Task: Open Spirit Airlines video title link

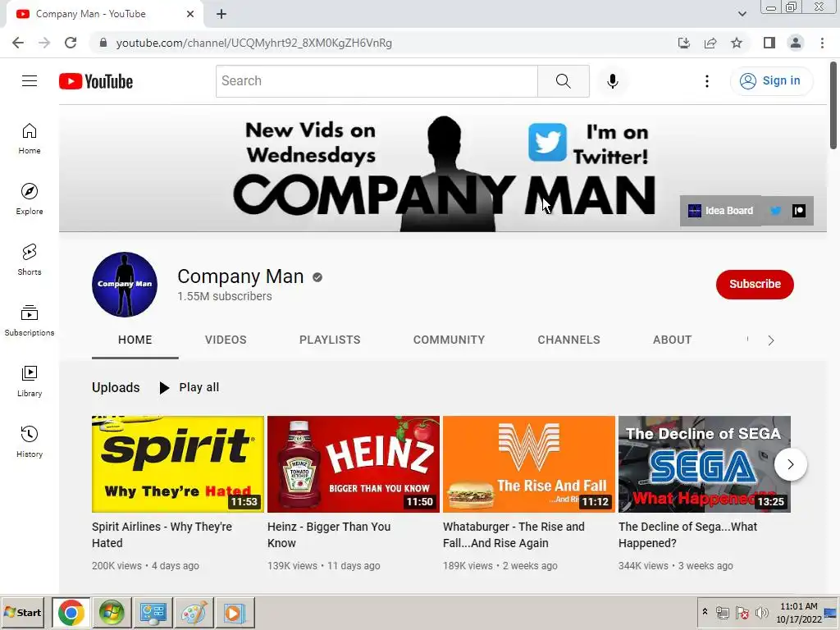Action: pyautogui.click(x=162, y=535)
